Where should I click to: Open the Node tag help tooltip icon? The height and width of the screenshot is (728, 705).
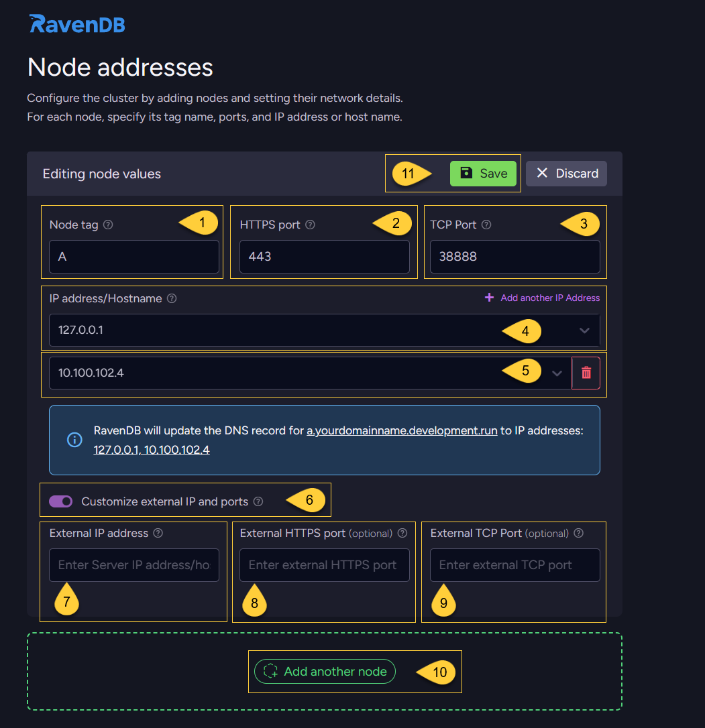(x=107, y=225)
